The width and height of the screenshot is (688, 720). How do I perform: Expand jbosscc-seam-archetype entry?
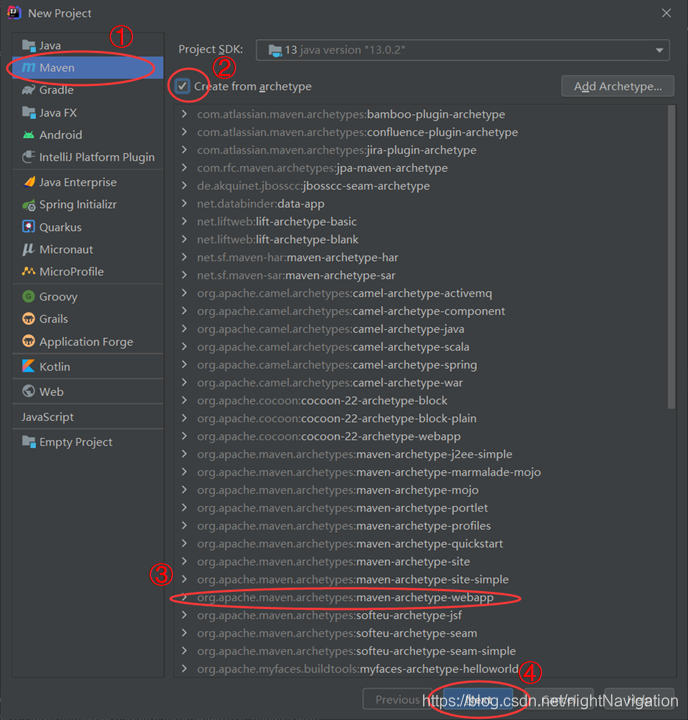pyautogui.click(x=184, y=186)
